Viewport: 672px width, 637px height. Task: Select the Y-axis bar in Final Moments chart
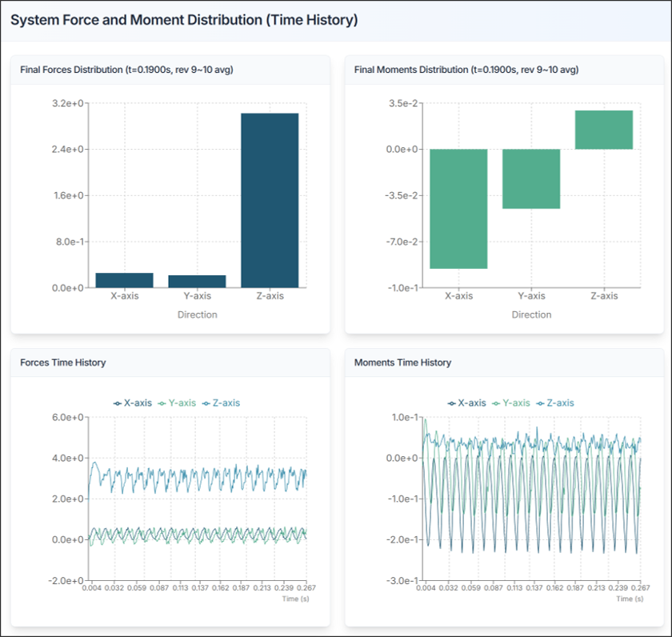[x=531, y=178]
